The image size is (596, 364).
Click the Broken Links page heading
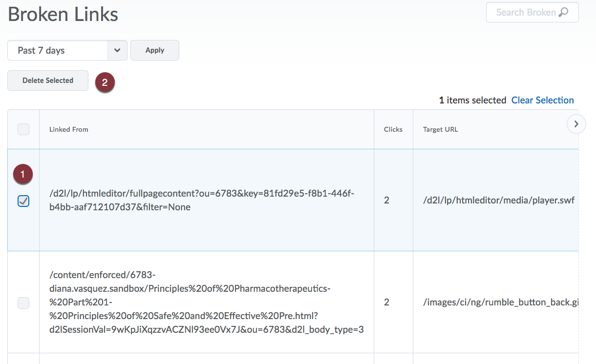tap(63, 14)
